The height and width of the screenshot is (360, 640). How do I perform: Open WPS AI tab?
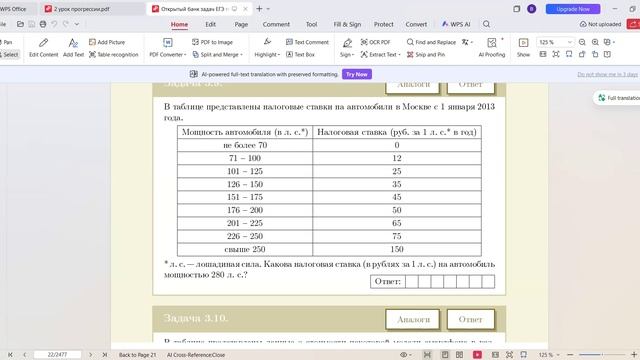point(456,24)
